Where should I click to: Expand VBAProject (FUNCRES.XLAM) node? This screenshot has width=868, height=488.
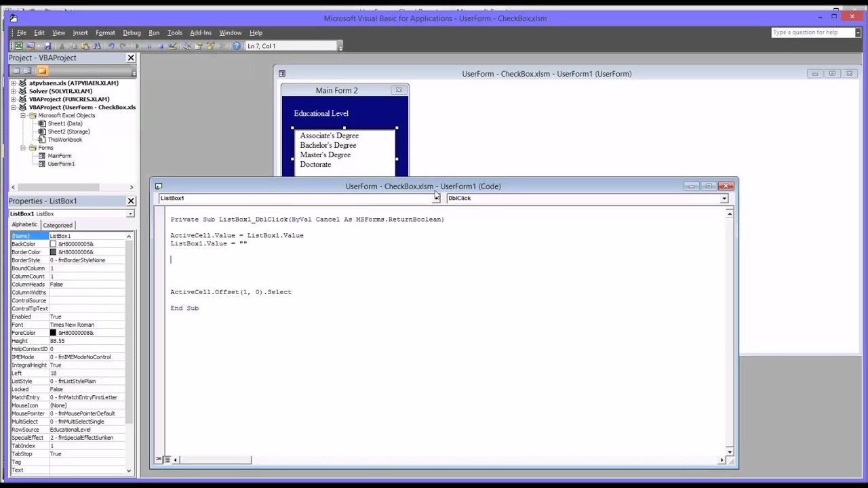point(14,100)
